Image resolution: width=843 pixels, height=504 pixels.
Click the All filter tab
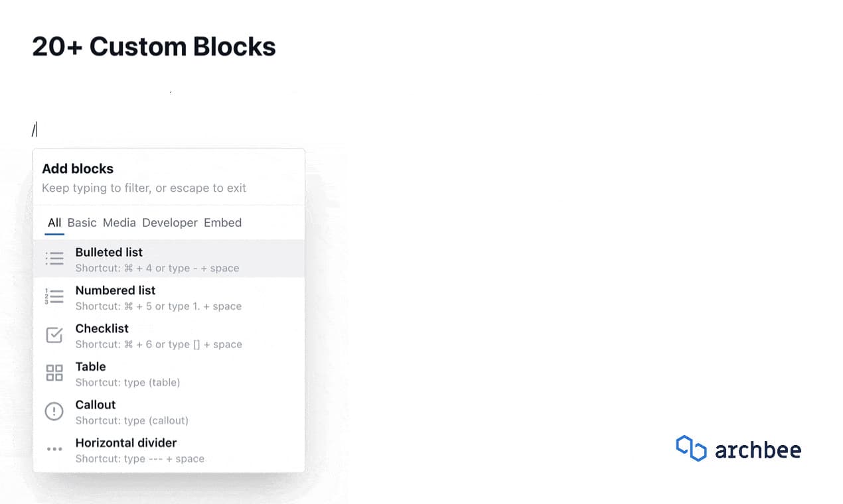(x=54, y=222)
